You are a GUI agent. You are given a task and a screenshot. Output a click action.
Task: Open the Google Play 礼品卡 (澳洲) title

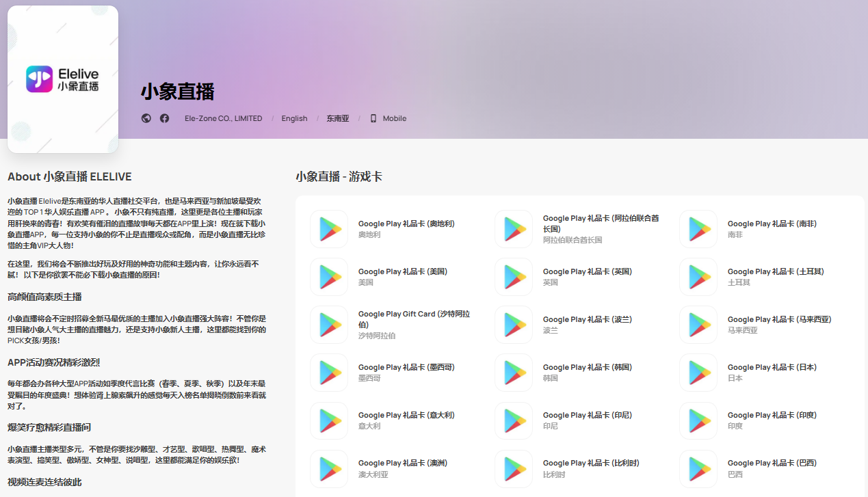(402, 463)
